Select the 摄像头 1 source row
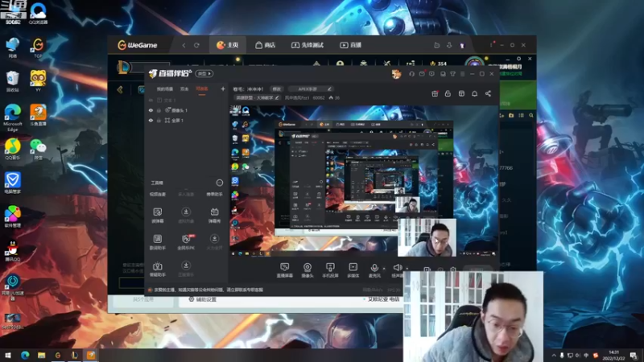The width and height of the screenshot is (644, 362). (187, 110)
